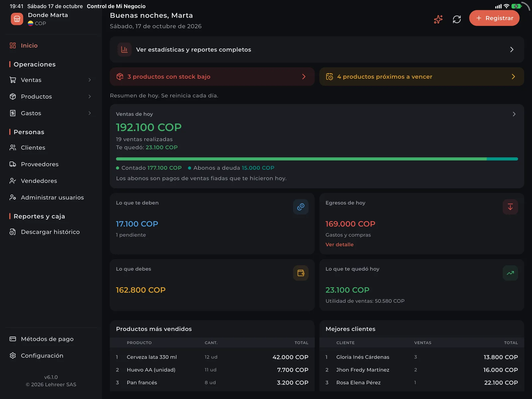Click chevron on statistics and reports banner
Image resolution: width=532 pixels, height=399 pixels.
point(512,50)
